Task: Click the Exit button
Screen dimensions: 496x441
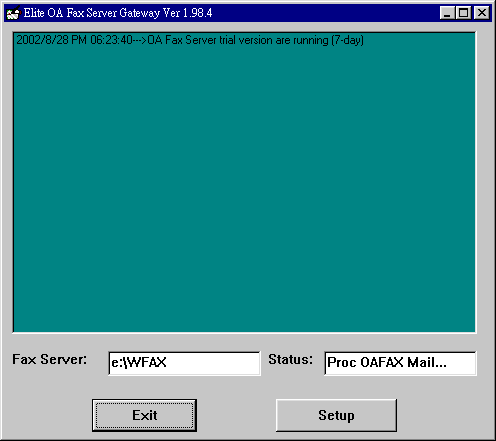Action: point(144,415)
